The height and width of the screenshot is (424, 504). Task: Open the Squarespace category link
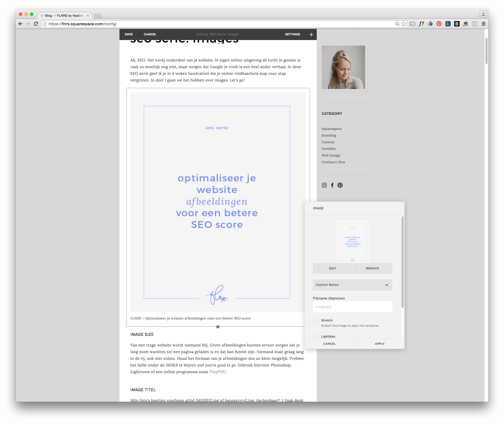[x=331, y=129]
